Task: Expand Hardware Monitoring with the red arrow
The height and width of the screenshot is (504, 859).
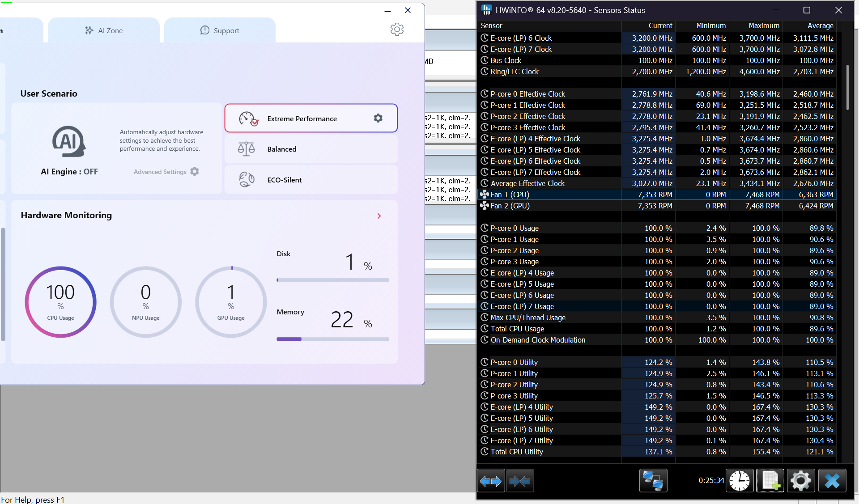Action: click(379, 216)
